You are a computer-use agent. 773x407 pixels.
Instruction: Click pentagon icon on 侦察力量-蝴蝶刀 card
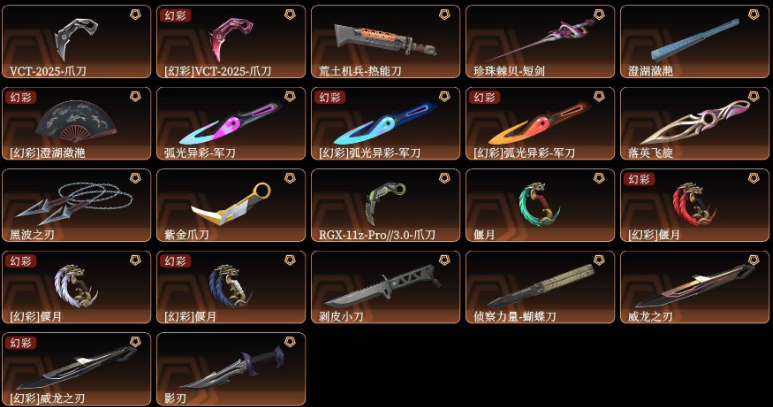tap(599, 260)
